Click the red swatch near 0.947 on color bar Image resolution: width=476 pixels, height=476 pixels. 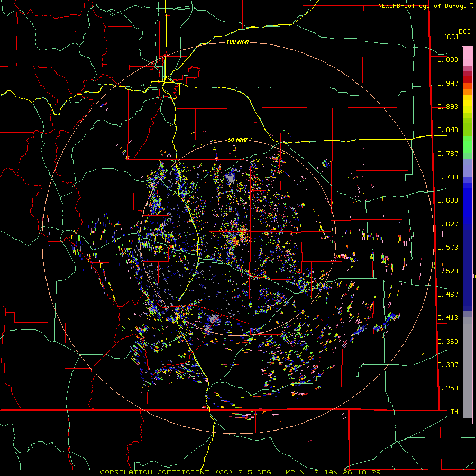click(x=467, y=79)
